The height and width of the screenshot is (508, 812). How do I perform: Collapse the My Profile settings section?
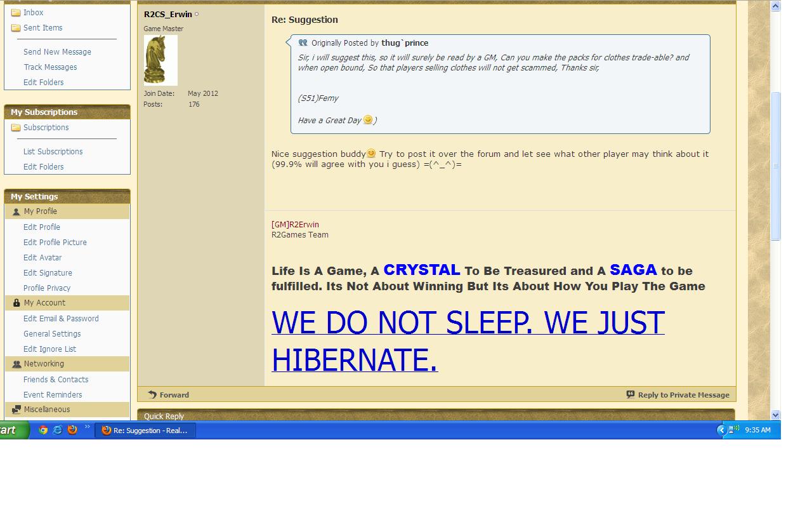point(40,211)
